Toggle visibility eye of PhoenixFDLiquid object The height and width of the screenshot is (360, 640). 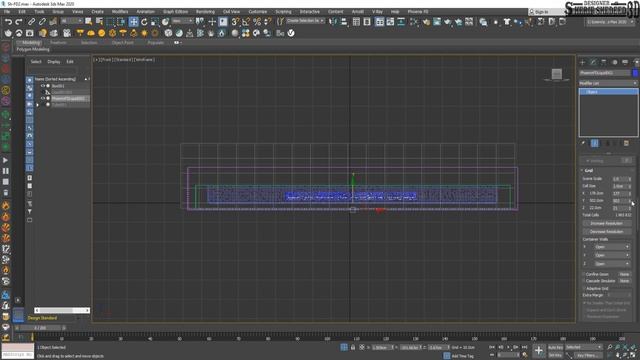(x=42, y=98)
